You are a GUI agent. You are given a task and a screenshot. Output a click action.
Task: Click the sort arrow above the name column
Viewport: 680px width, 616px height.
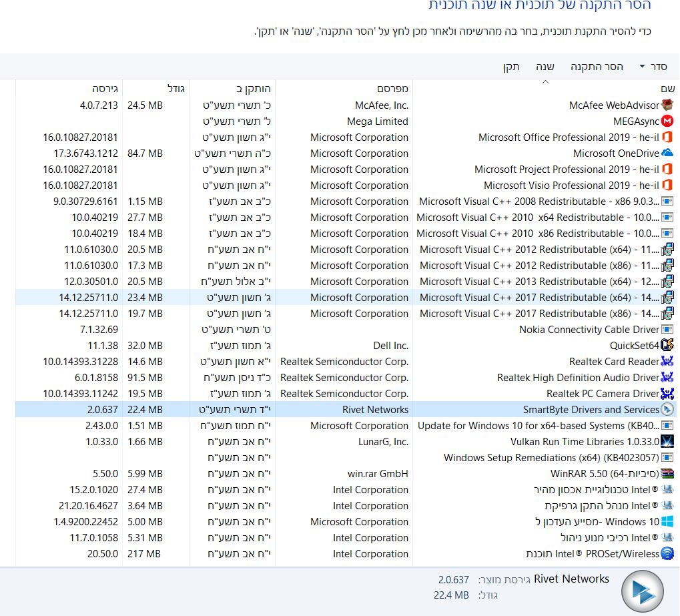546,81
